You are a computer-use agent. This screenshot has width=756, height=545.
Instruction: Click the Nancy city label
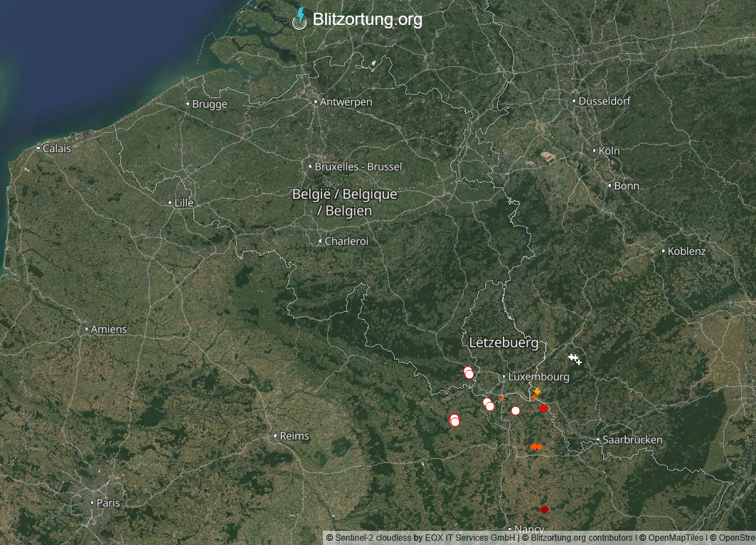point(529,529)
